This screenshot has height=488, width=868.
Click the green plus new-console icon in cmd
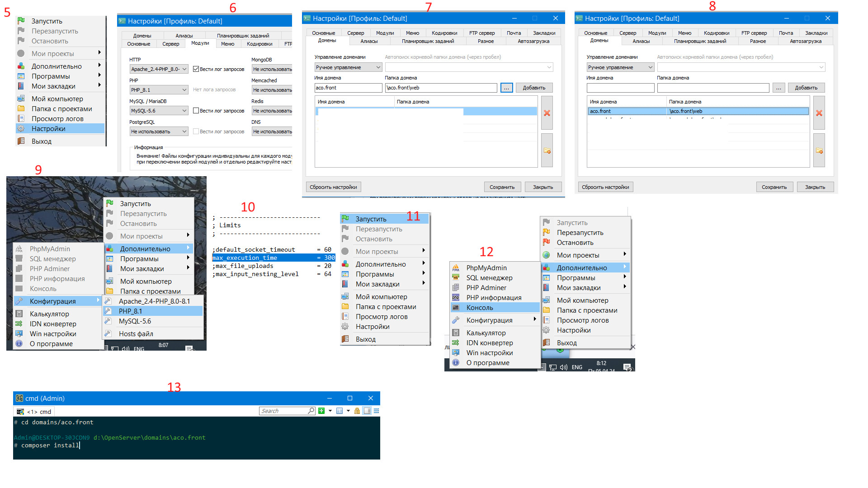(x=321, y=411)
